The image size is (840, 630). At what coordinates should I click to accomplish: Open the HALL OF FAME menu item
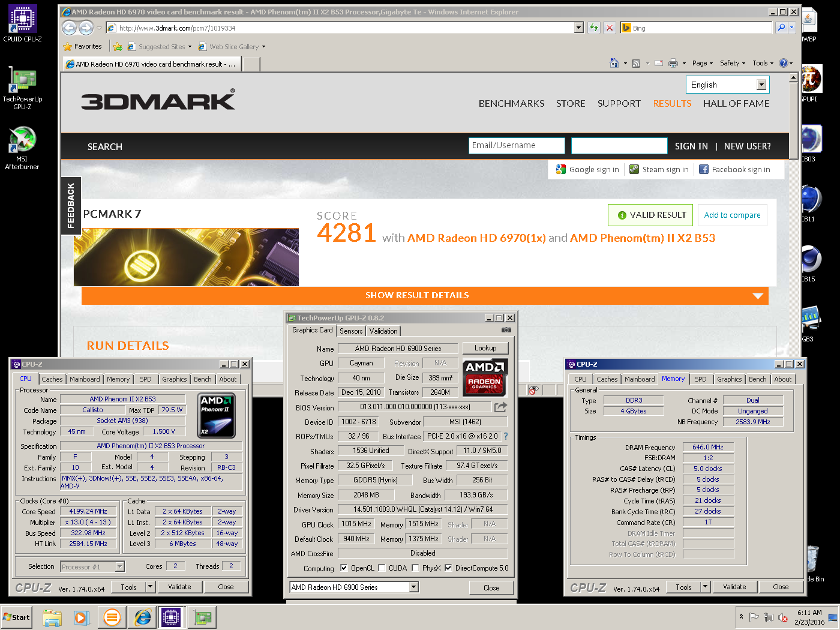click(x=736, y=104)
